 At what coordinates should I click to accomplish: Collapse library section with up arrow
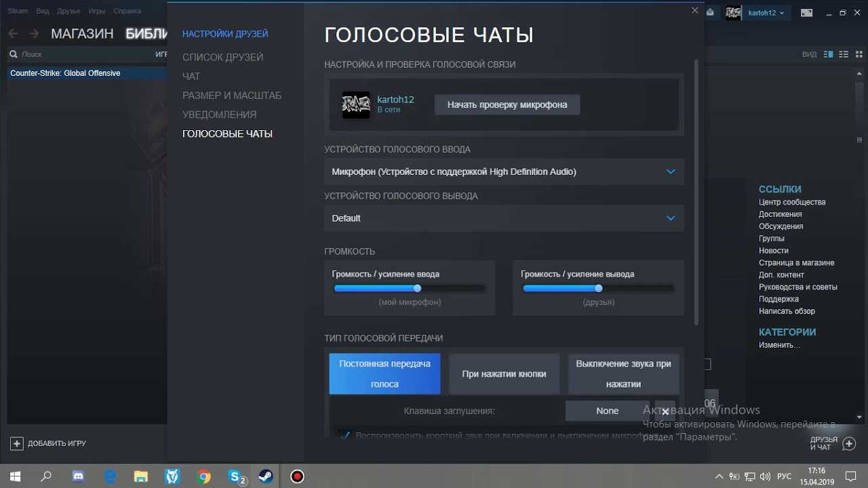click(859, 72)
